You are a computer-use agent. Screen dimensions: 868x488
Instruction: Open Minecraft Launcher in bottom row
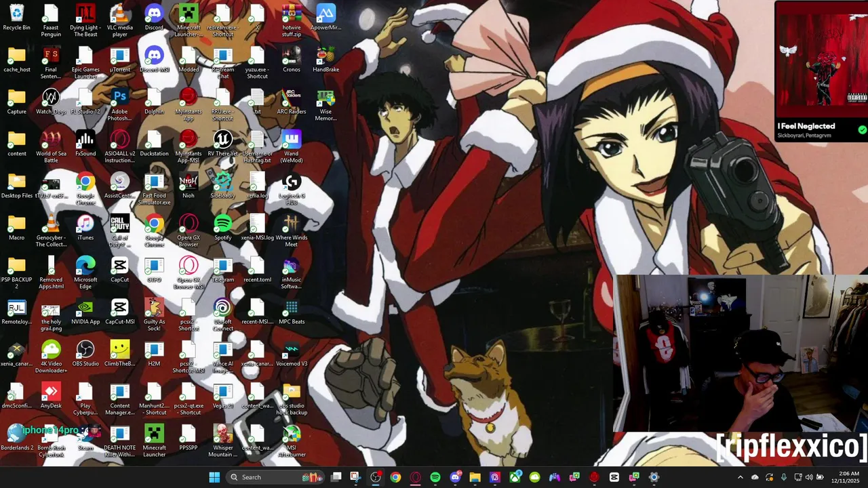coord(154,438)
